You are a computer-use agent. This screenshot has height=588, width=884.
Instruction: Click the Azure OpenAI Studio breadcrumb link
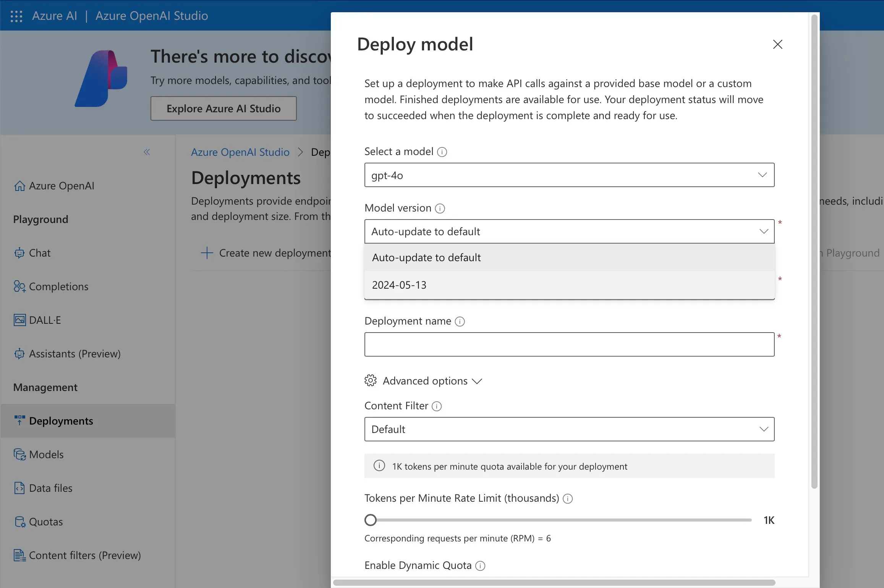240,152
